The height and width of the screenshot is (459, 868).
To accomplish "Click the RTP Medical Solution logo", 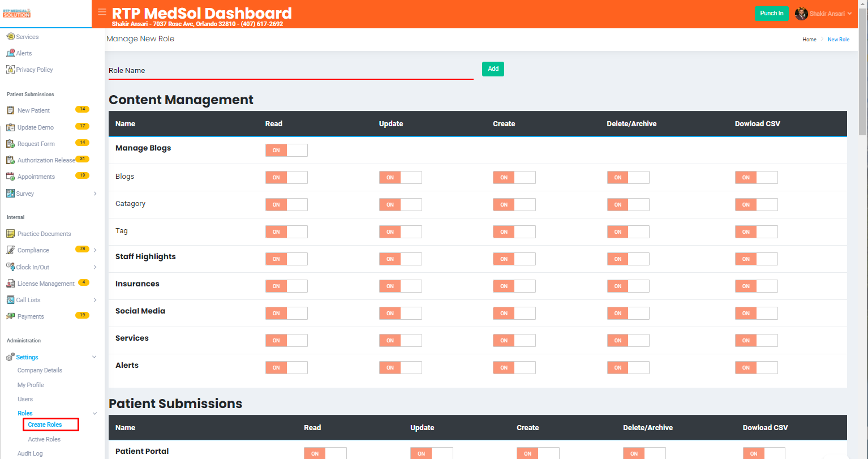I will pos(17,12).
